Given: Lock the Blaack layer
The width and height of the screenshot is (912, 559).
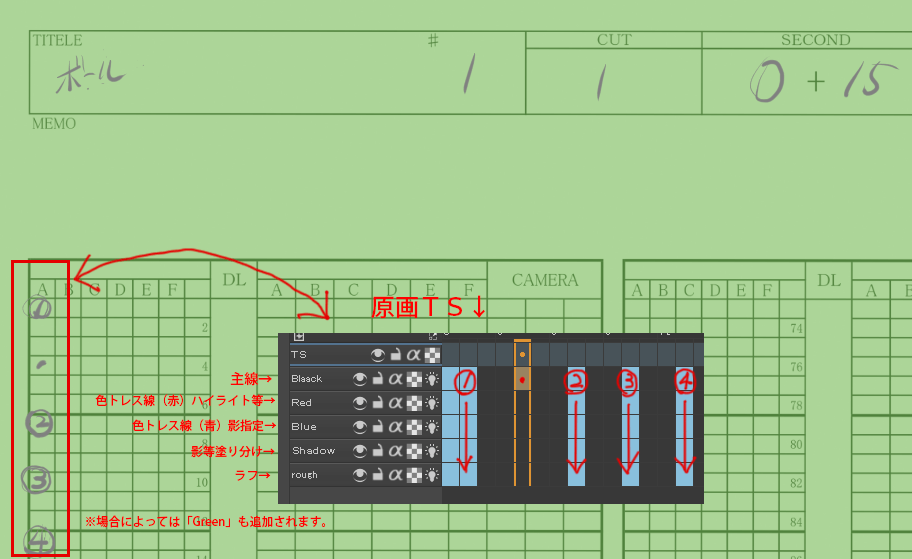Looking at the screenshot, I should click(377, 379).
